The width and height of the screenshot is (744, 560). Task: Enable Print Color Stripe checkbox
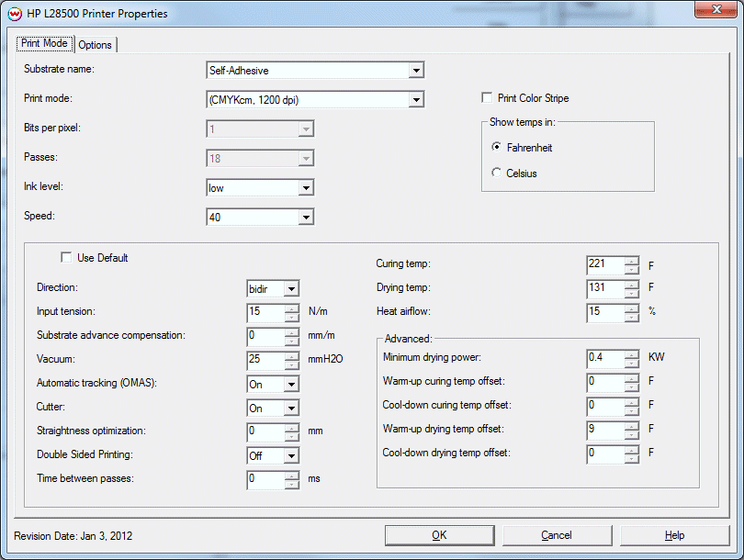487,97
